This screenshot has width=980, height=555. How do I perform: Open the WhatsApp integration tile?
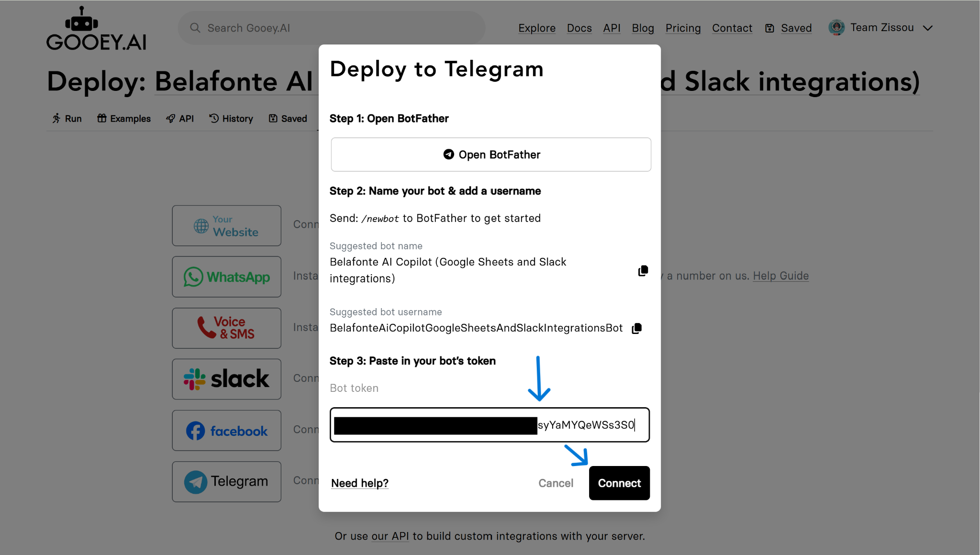point(226,277)
